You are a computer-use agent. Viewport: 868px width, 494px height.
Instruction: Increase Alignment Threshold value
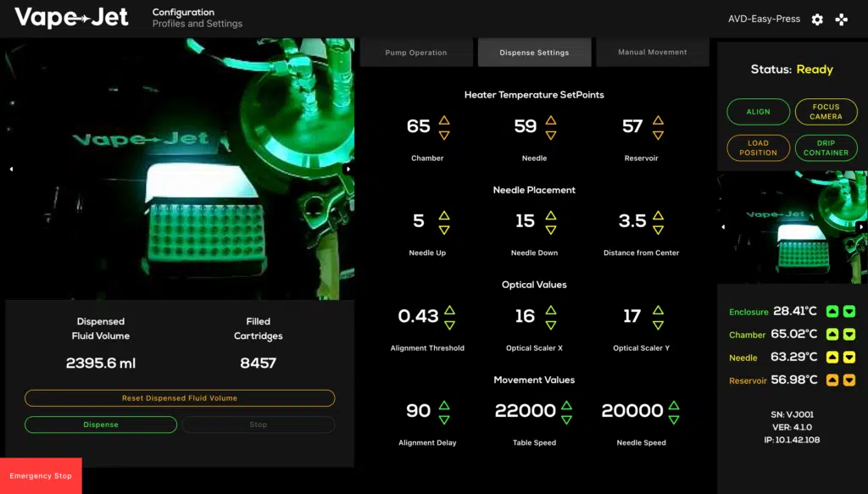449,310
